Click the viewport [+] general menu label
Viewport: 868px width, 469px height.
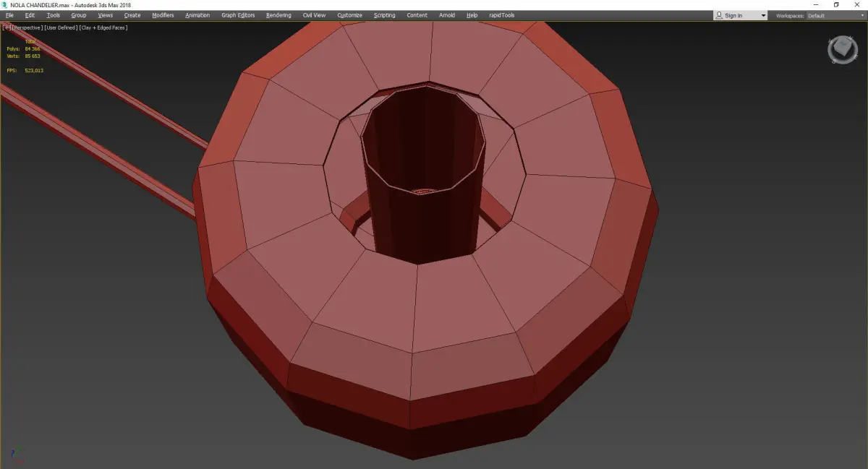pyautogui.click(x=5, y=27)
